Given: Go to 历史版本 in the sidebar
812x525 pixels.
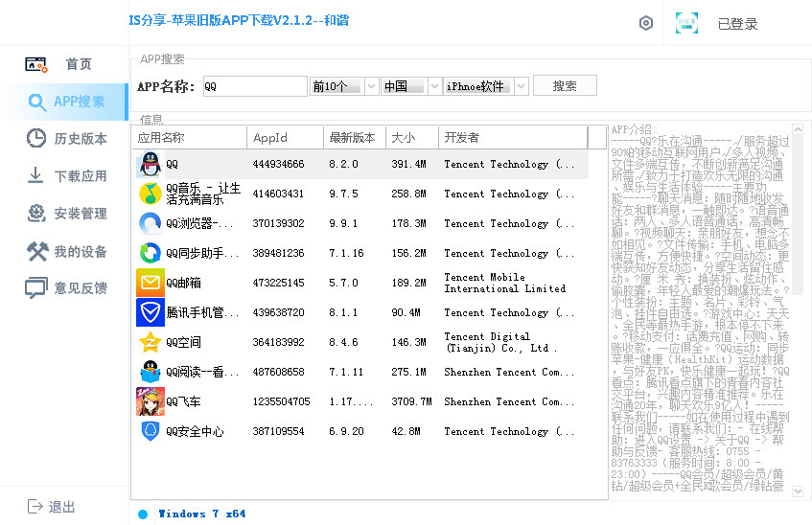Looking at the screenshot, I should pos(65,139).
